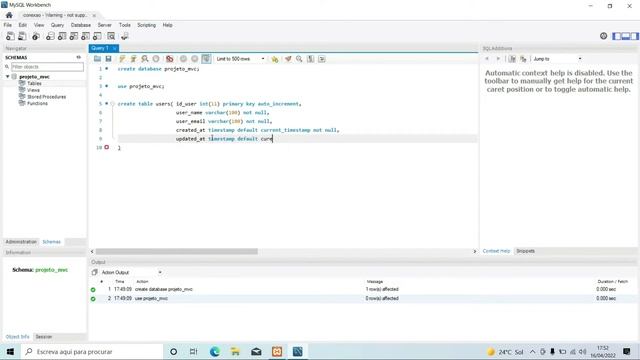Open Microsoft Edge from the taskbar
Screen dimensions: 640x360
215,351
